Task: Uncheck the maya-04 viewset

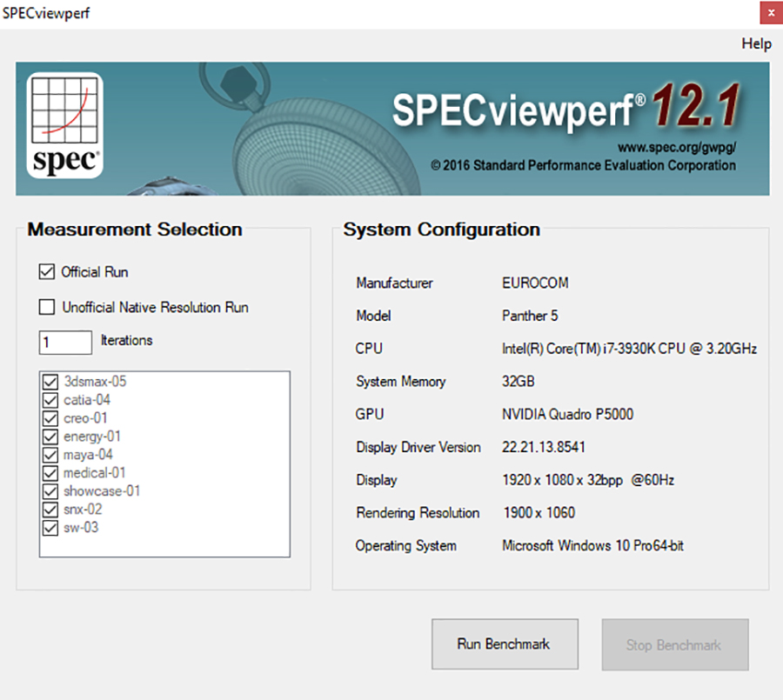Action: coord(50,455)
